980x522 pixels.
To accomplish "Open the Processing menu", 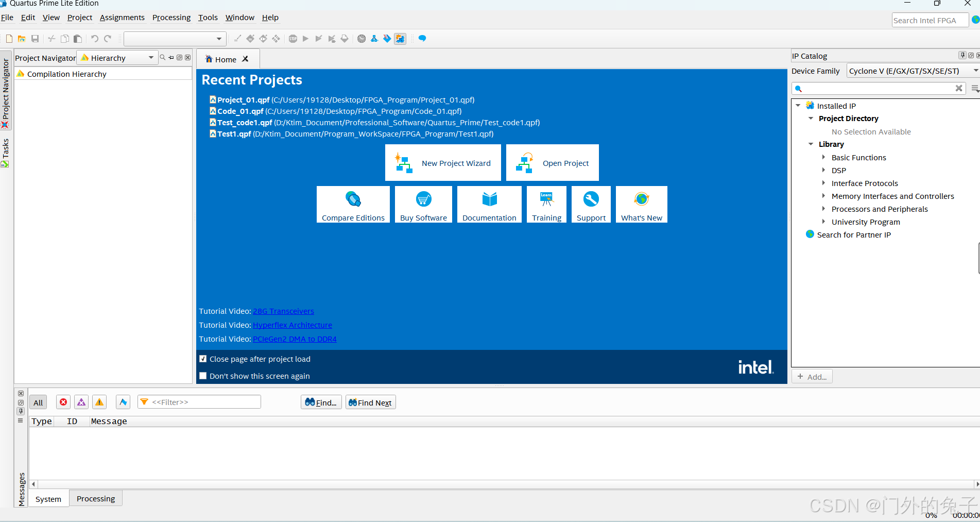I will 171,18.
